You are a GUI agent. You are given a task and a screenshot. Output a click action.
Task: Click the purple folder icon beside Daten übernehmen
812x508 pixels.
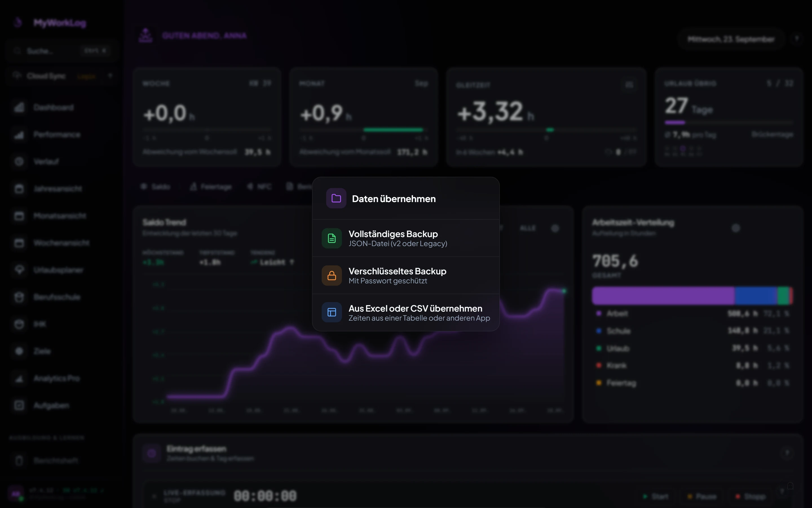[x=336, y=198]
